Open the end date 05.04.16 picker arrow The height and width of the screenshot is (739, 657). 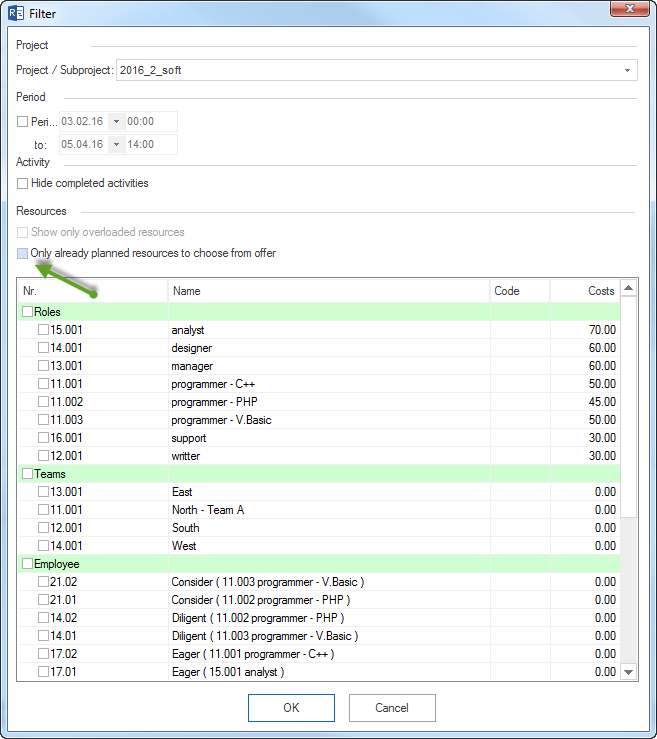[116, 144]
